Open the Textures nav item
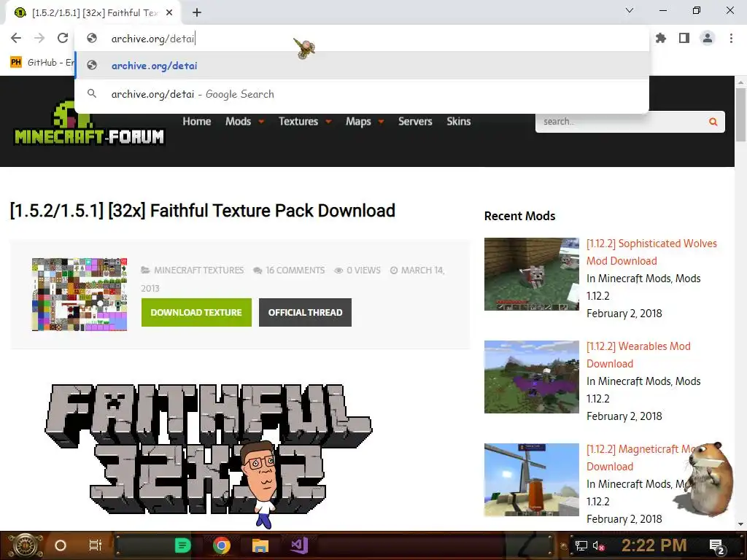This screenshot has height=560, width=747. 298,122
